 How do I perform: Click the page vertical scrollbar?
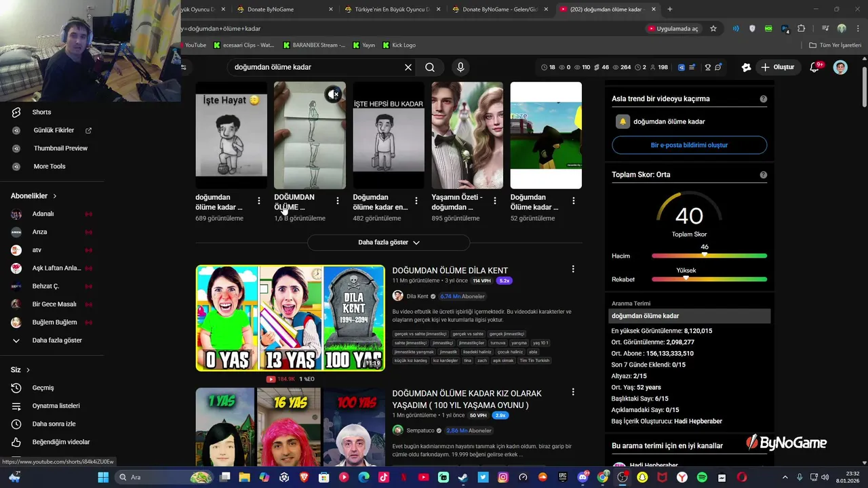(864, 88)
